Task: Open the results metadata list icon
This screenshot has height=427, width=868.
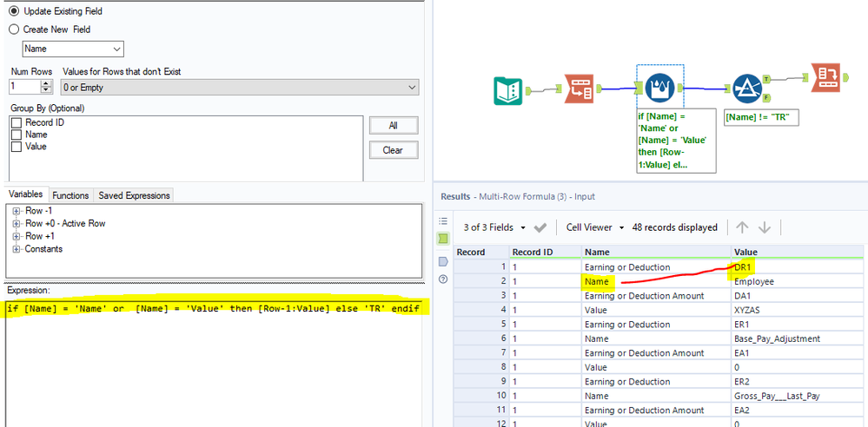Action: click(442, 220)
